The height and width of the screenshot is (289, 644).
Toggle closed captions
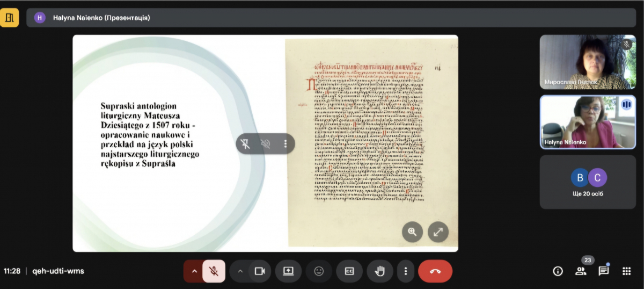pos(349,271)
